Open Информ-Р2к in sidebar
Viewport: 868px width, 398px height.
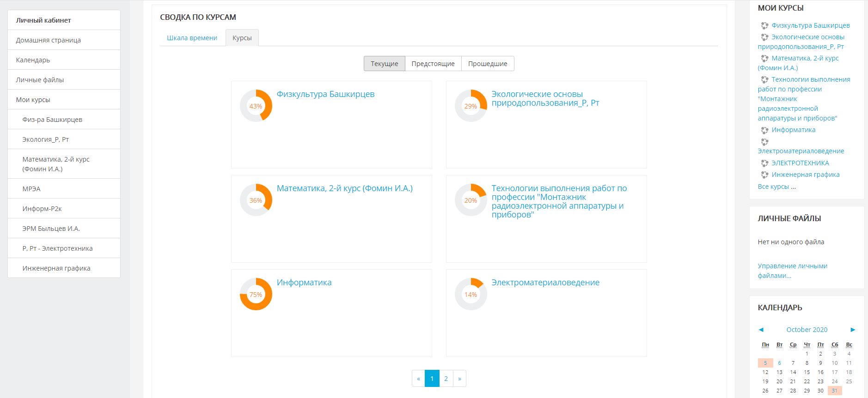coord(64,209)
